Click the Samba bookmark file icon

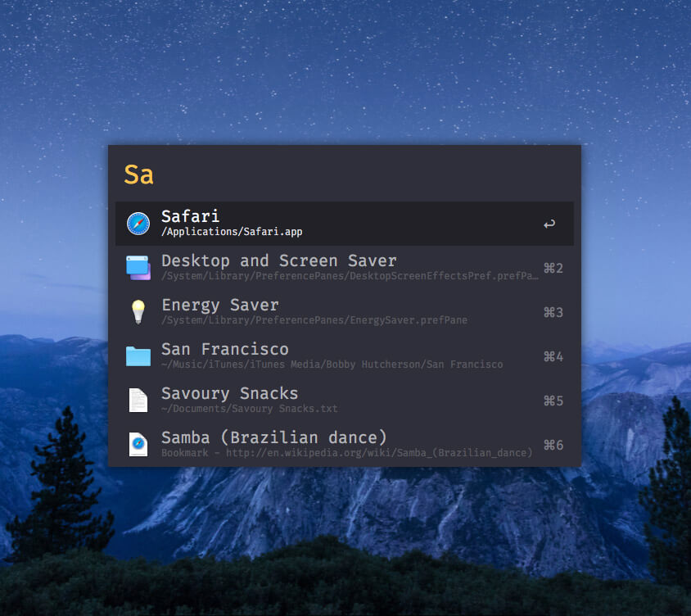point(138,445)
